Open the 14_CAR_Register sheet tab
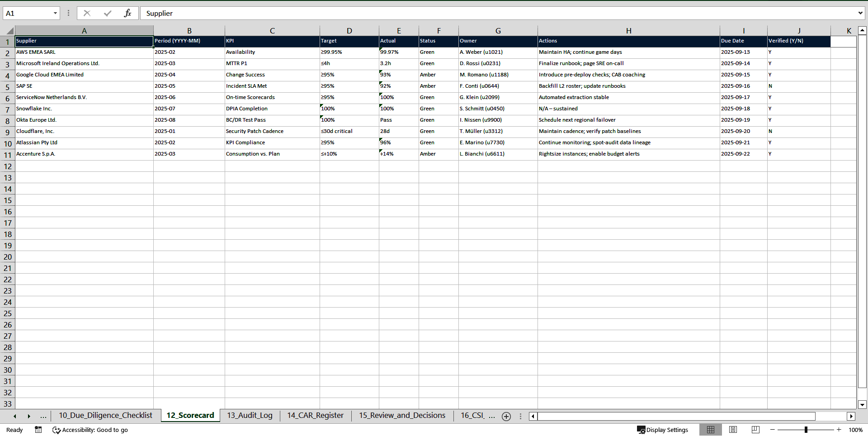 click(315, 416)
